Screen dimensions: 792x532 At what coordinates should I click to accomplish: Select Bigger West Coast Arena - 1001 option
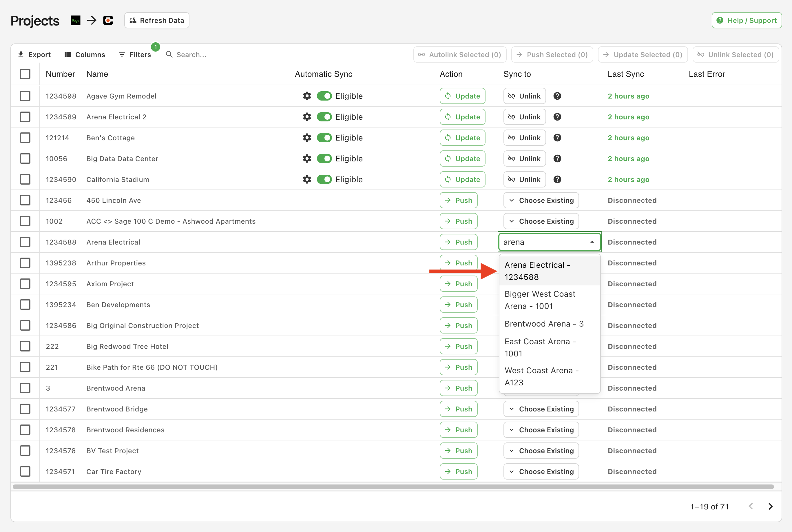[550, 300]
